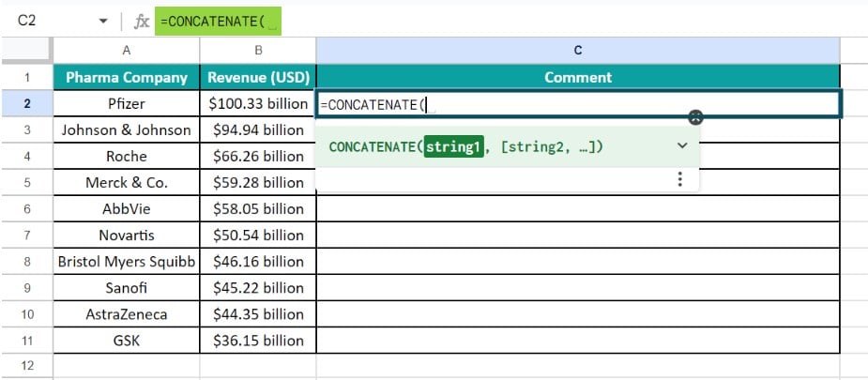The image size is (868, 380).
Task: Select the empty Comment cell beside AbbVie
Action: (578, 209)
